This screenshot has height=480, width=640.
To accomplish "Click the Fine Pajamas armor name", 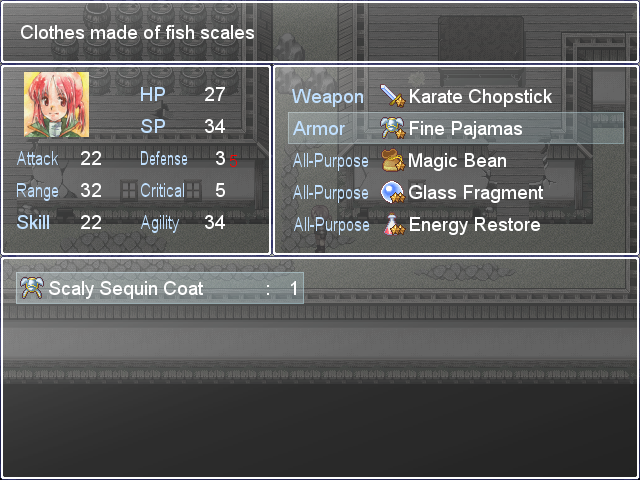I will click(465, 129).
